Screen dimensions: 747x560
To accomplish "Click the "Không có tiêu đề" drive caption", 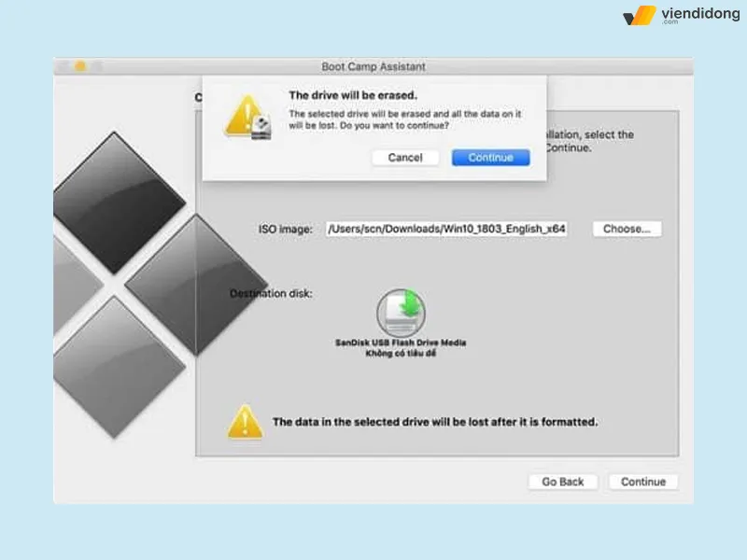I will (x=401, y=355).
